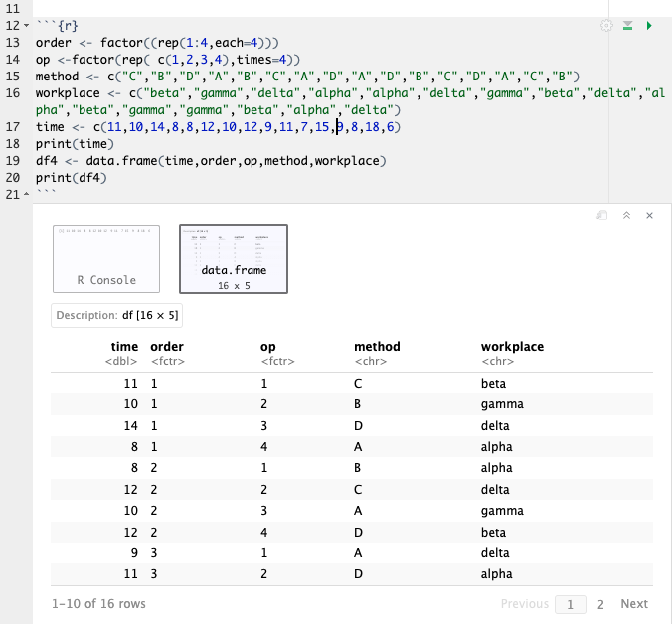Click line number 13 in gutter
The height and width of the screenshot is (624, 672).
click(13, 43)
